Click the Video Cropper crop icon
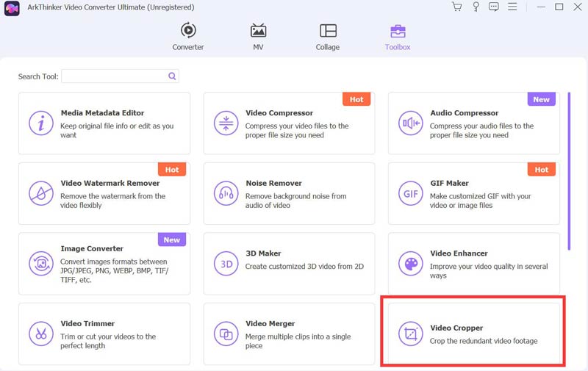This screenshot has height=371, width=588. click(410, 334)
